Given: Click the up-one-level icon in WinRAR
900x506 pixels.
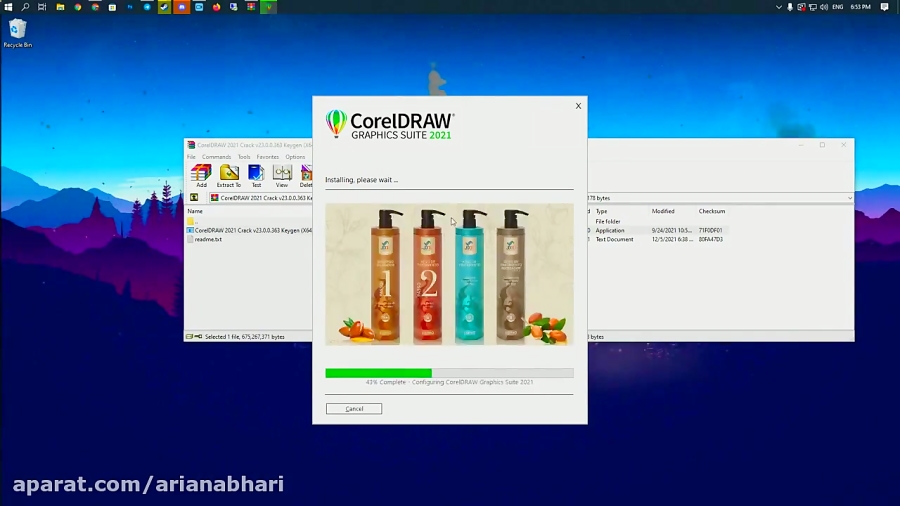Looking at the screenshot, I should (x=194, y=197).
